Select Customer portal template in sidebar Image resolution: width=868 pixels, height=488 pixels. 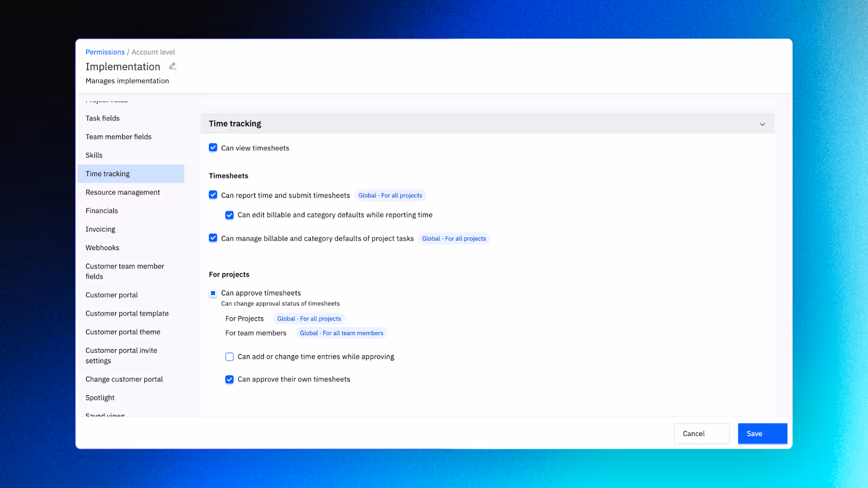point(131,313)
